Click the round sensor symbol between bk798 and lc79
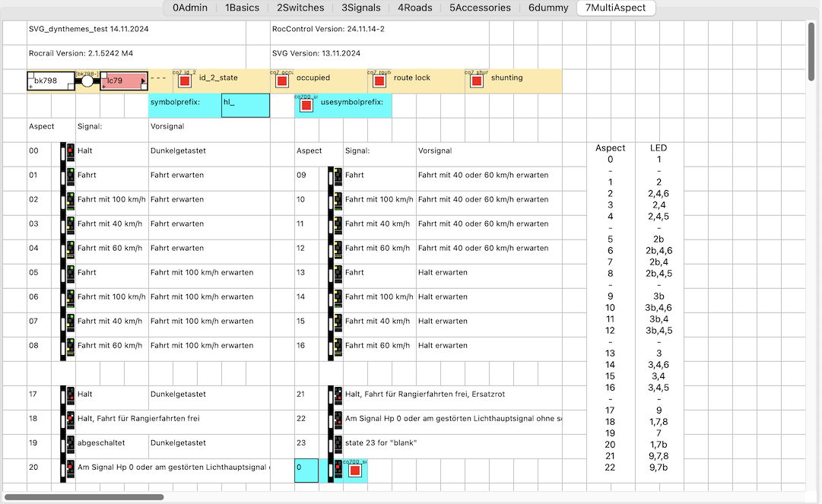This screenshot has height=504, width=822. pyautogui.click(x=87, y=81)
